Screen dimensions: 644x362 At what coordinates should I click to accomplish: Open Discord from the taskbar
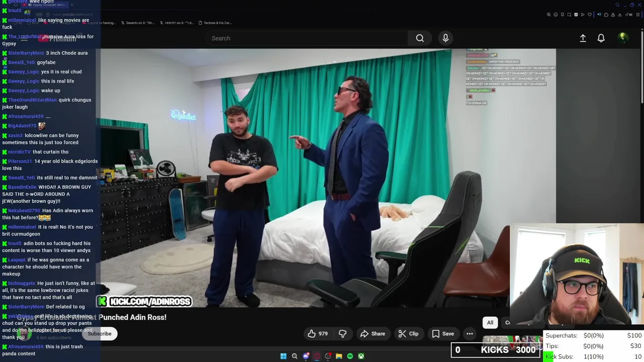click(306, 356)
